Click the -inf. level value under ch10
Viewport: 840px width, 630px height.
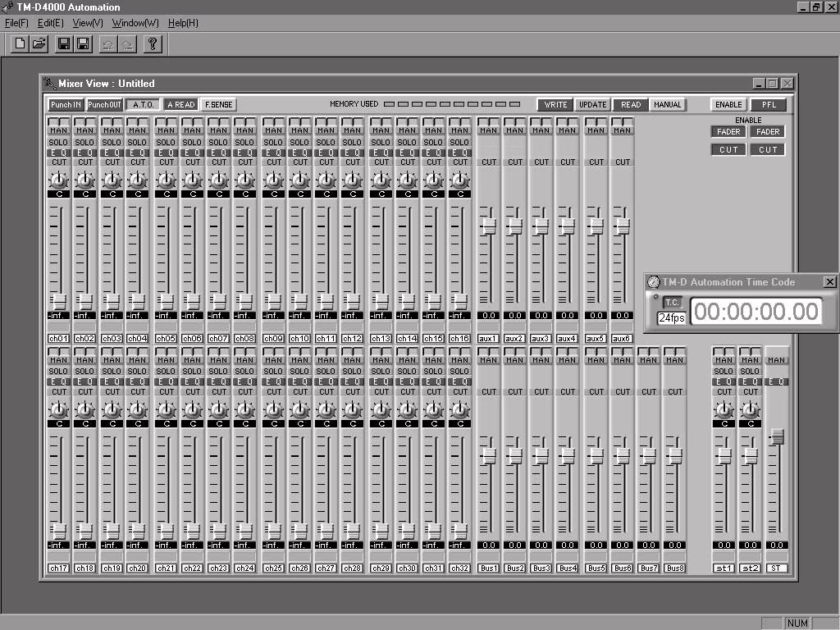pos(299,316)
